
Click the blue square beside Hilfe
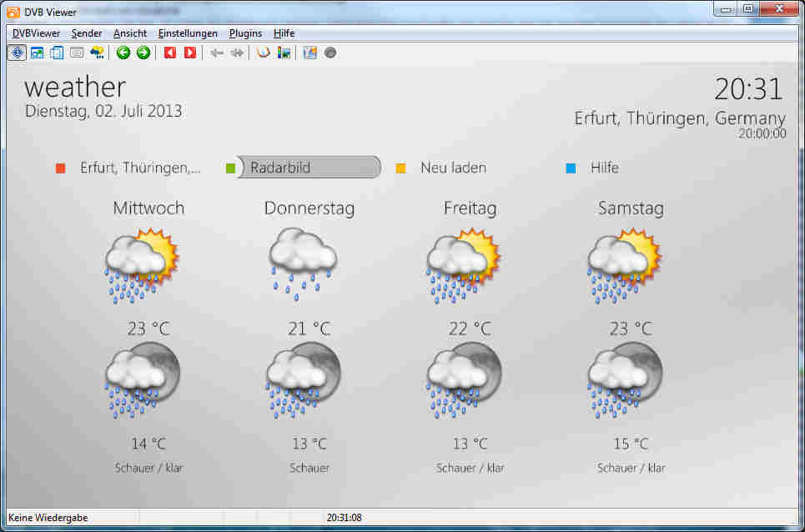pos(571,168)
